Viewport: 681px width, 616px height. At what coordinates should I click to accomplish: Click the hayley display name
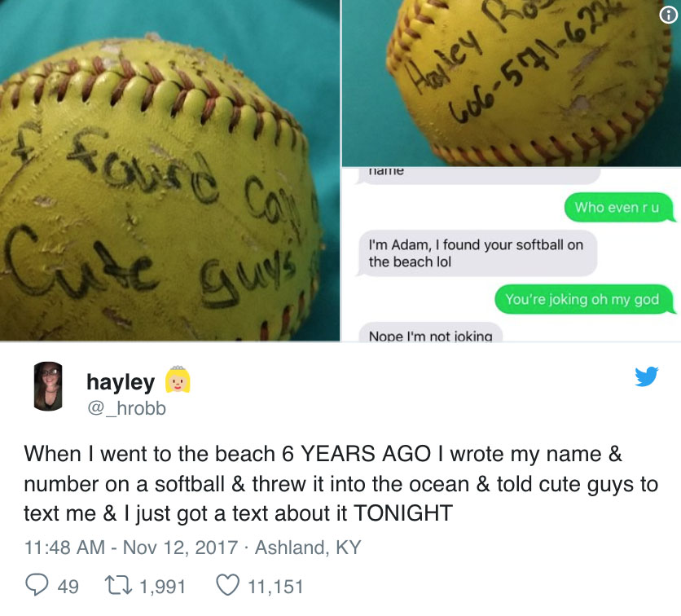tap(121, 382)
